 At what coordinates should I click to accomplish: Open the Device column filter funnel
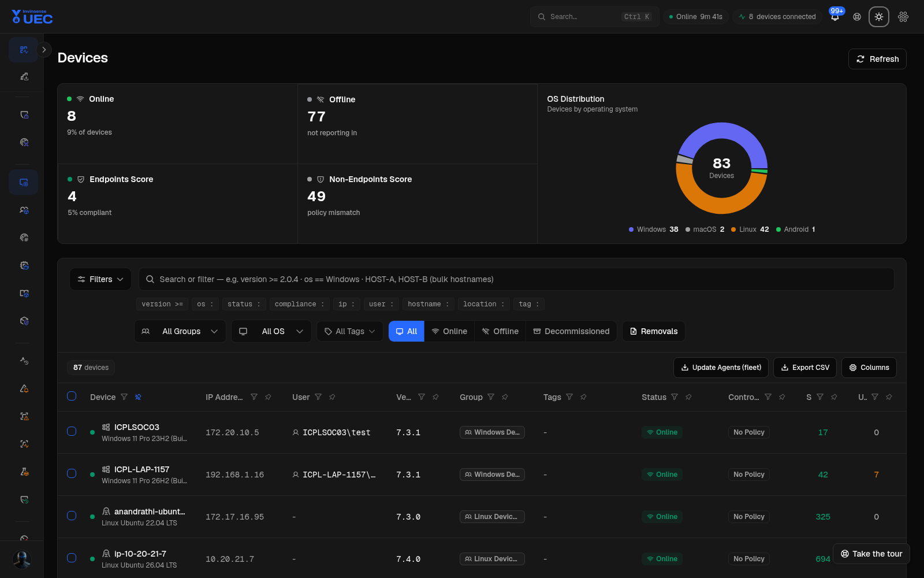[124, 397]
